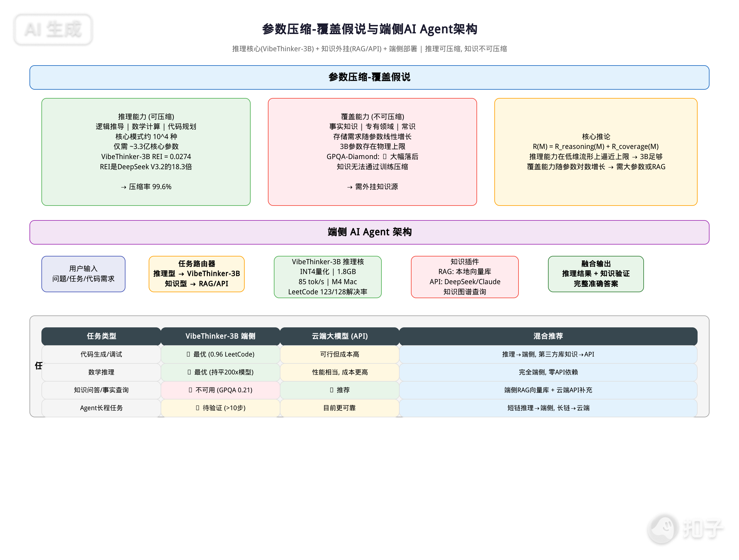This screenshot has width=739, height=560.
Task: Click "INT4量化 | 1.8GB"
Action: tap(328, 272)
